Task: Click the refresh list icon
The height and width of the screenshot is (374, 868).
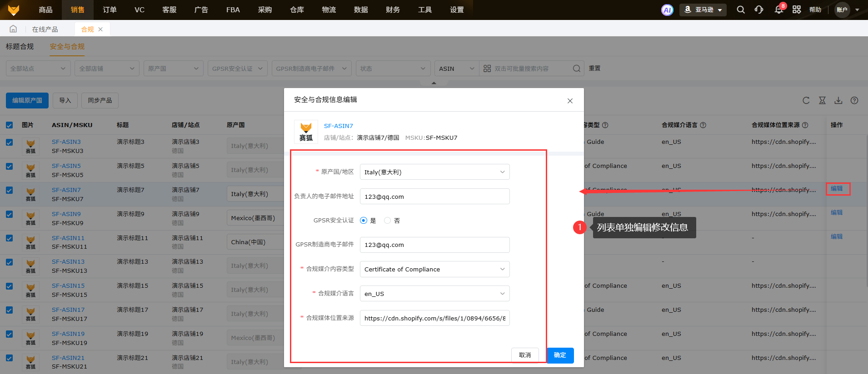Action: pyautogui.click(x=806, y=100)
